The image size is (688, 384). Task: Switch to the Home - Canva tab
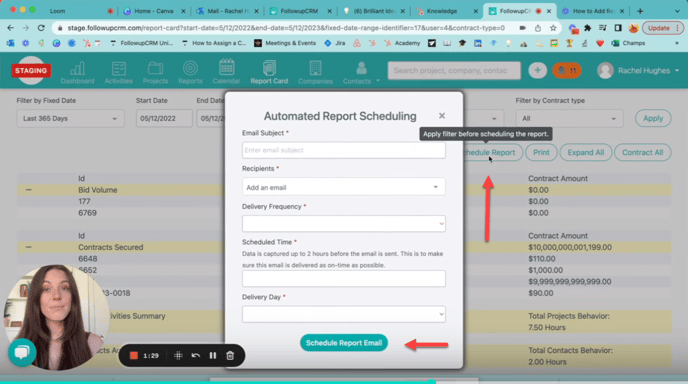pyautogui.click(x=154, y=11)
